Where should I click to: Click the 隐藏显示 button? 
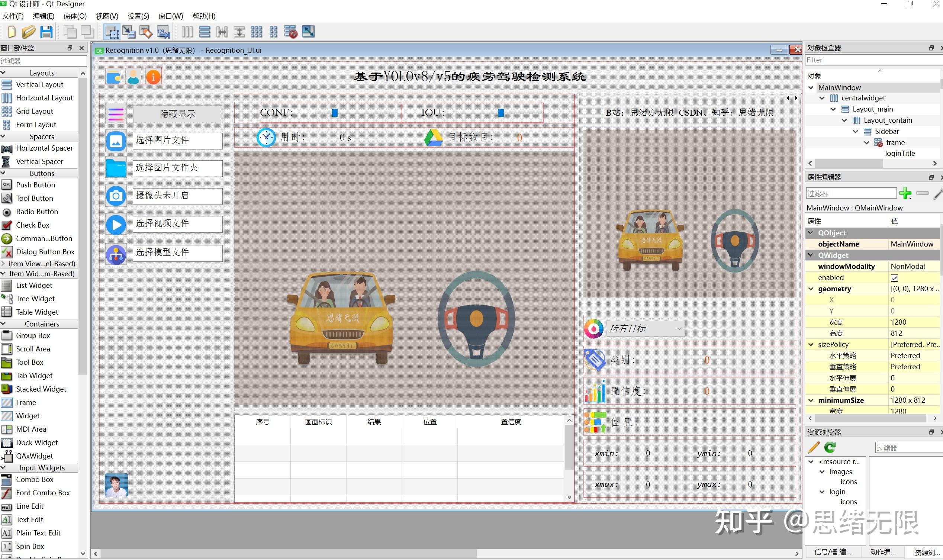pos(177,113)
